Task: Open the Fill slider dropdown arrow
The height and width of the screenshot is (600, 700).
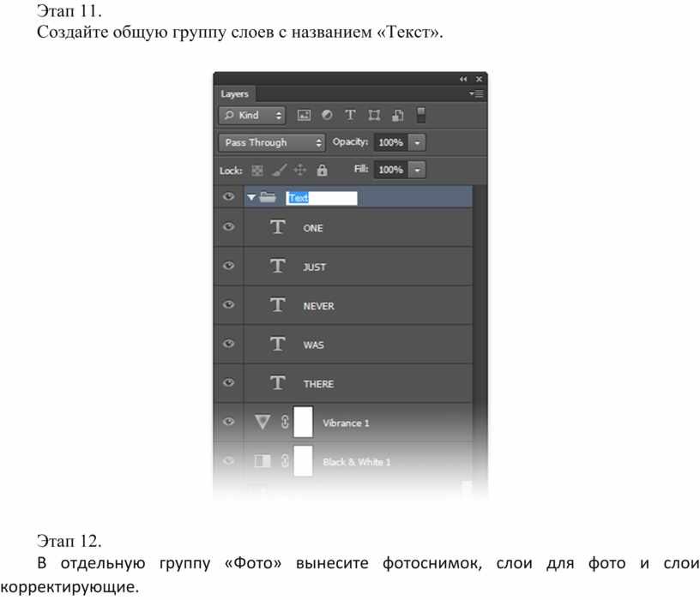Action: [418, 170]
